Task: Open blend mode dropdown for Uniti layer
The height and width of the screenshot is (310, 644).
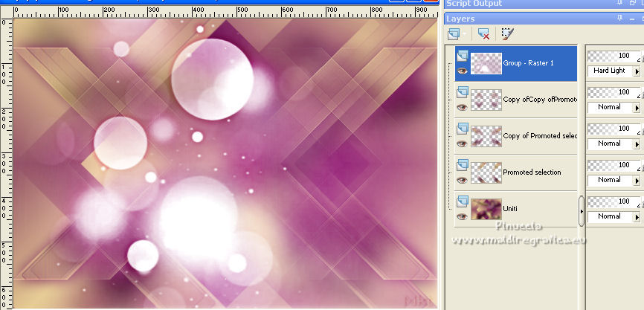Action: click(637, 217)
